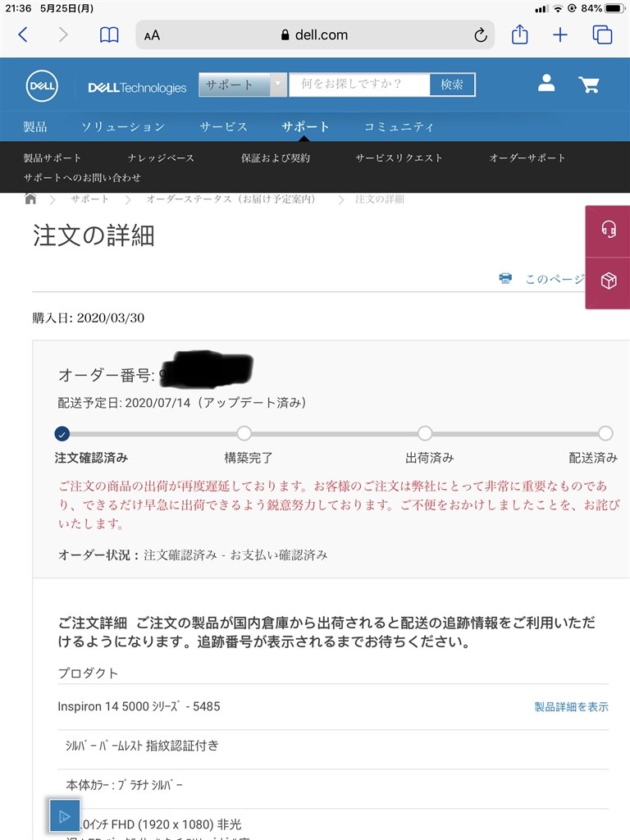The height and width of the screenshot is (840, 630).
Task: Open the headset contact support tab
Action: point(608,230)
